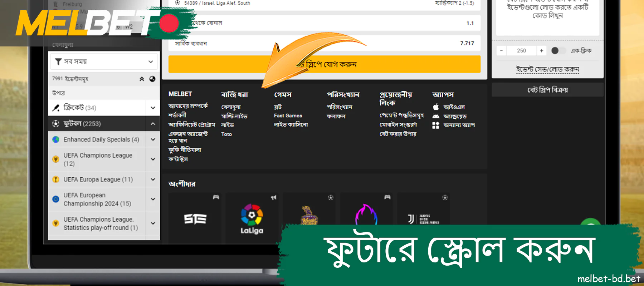This screenshot has height=286, width=644.
Task: Select হ্যান্ডিক্যাপ 2 (-1.5) bet text
Action: pyautogui.click(x=454, y=3)
